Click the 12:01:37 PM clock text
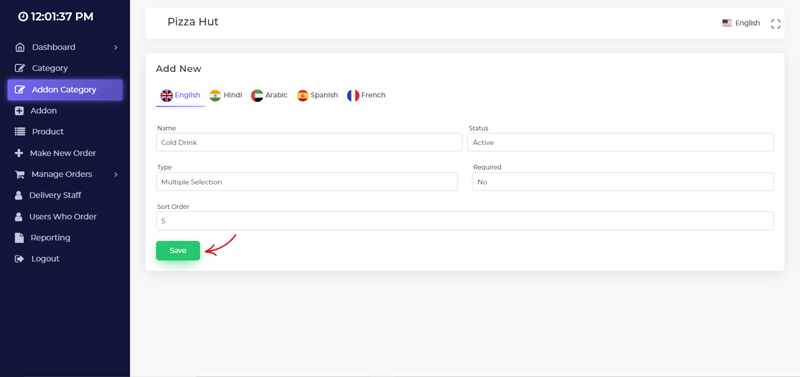Image resolution: width=800 pixels, height=377 pixels. point(62,17)
